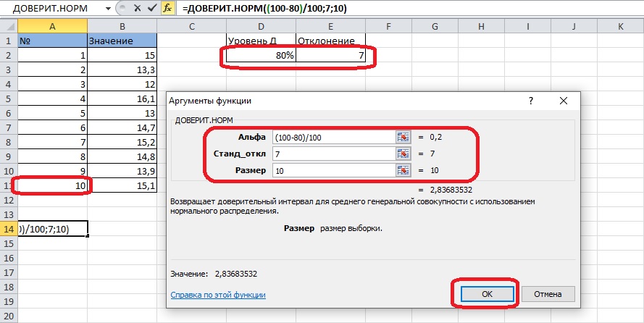Close the Аргументы функции dialog
Image resolution: width=644 pixels, height=323 pixels.
[x=564, y=101]
